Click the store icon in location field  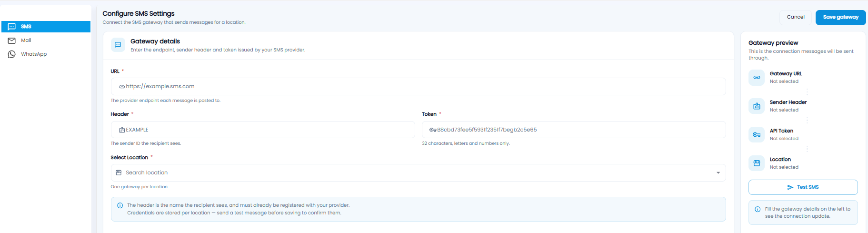coord(119,172)
